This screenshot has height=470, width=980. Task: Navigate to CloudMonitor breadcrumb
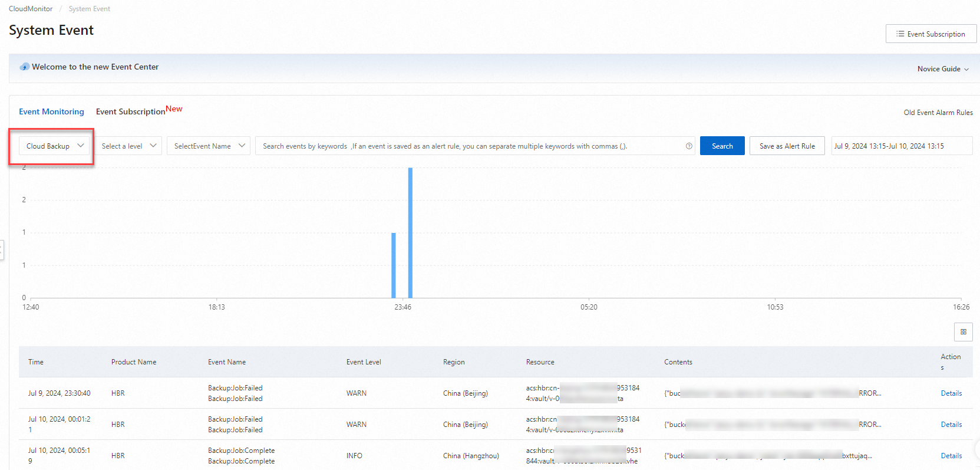(x=31, y=9)
